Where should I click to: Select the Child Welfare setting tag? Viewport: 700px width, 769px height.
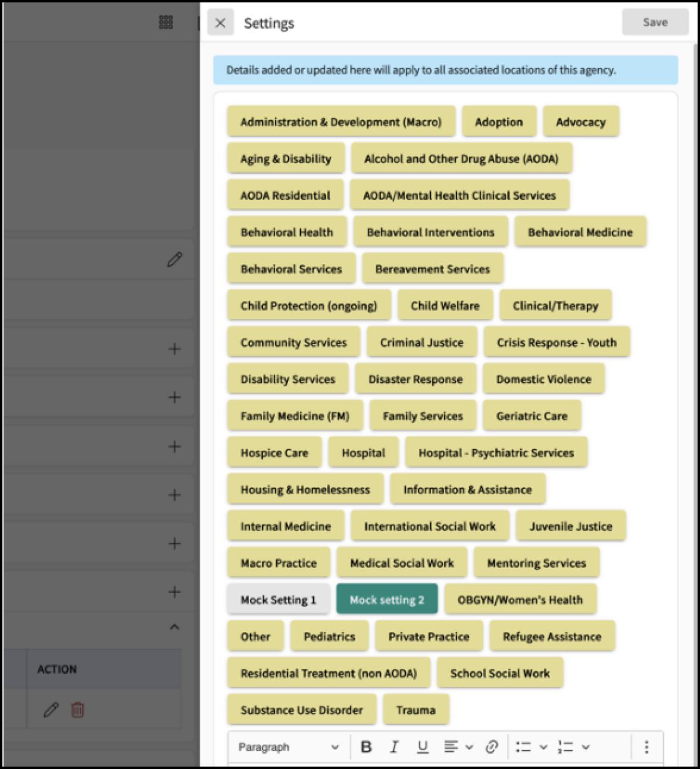tap(445, 305)
